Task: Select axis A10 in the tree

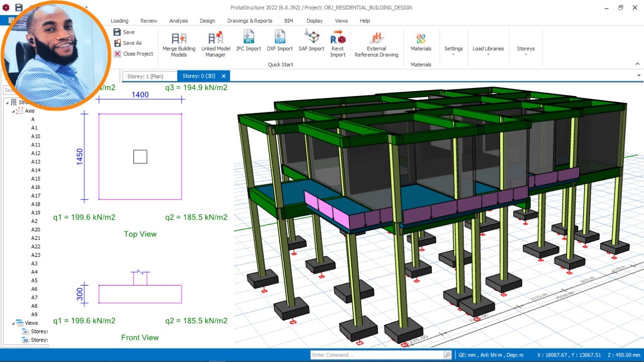Action: [36, 136]
